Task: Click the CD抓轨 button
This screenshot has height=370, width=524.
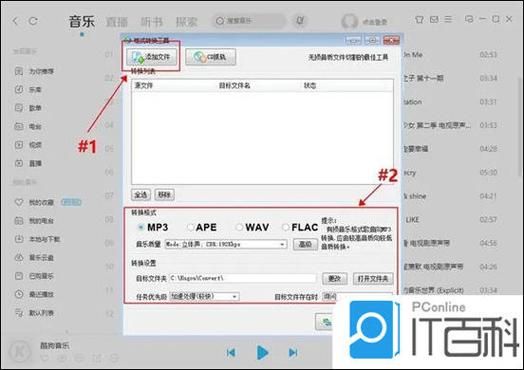Action: point(211,57)
